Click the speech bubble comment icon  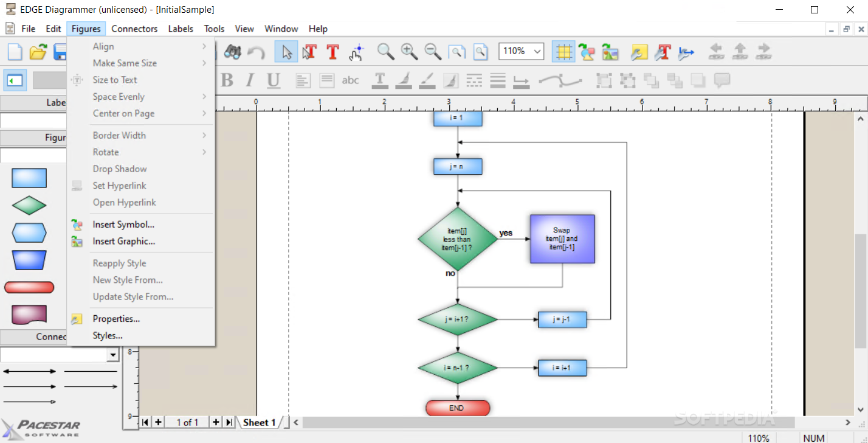pos(722,80)
